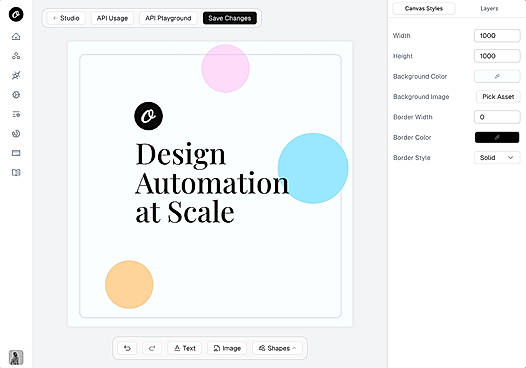The width and height of the screenshot is (526, 368).
Task: Switch to the Layers tab
Action: 489,8
